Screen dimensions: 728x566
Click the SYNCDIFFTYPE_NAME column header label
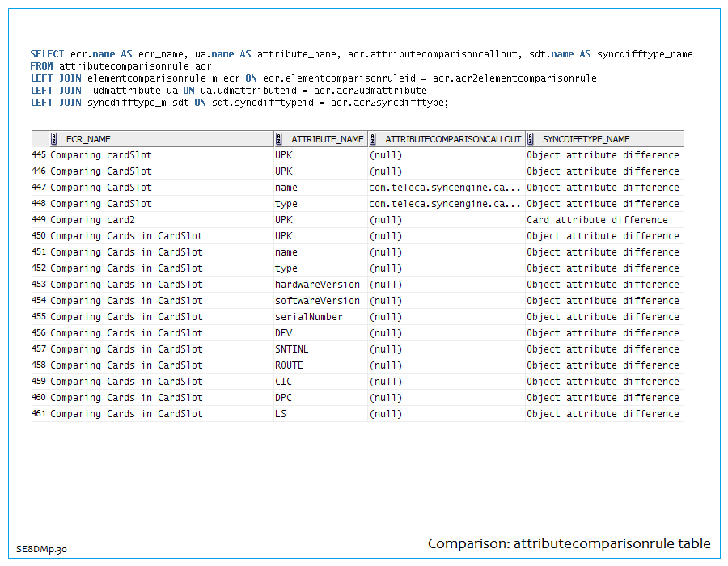tap(586, 139)
